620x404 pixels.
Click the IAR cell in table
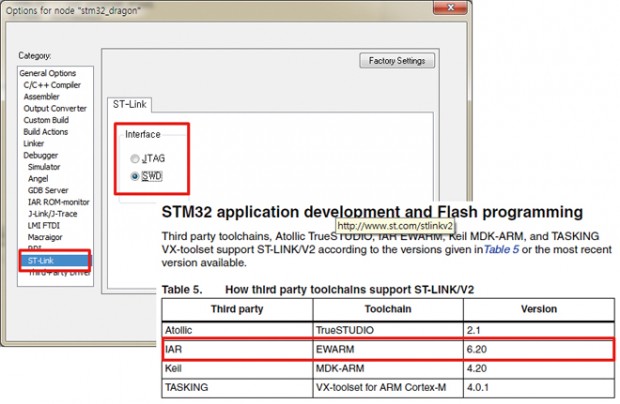[237, 349]
